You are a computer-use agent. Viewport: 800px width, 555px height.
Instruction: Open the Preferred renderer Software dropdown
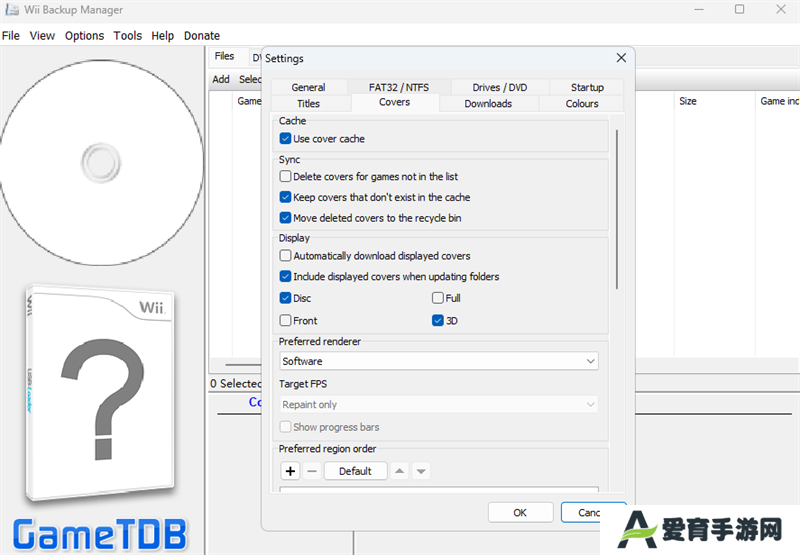click(439, 361)
